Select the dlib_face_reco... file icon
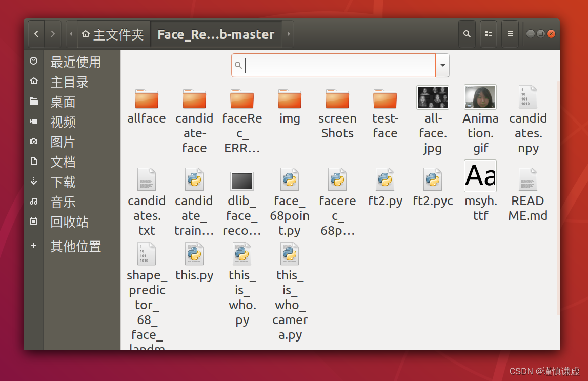 point(242,181)
